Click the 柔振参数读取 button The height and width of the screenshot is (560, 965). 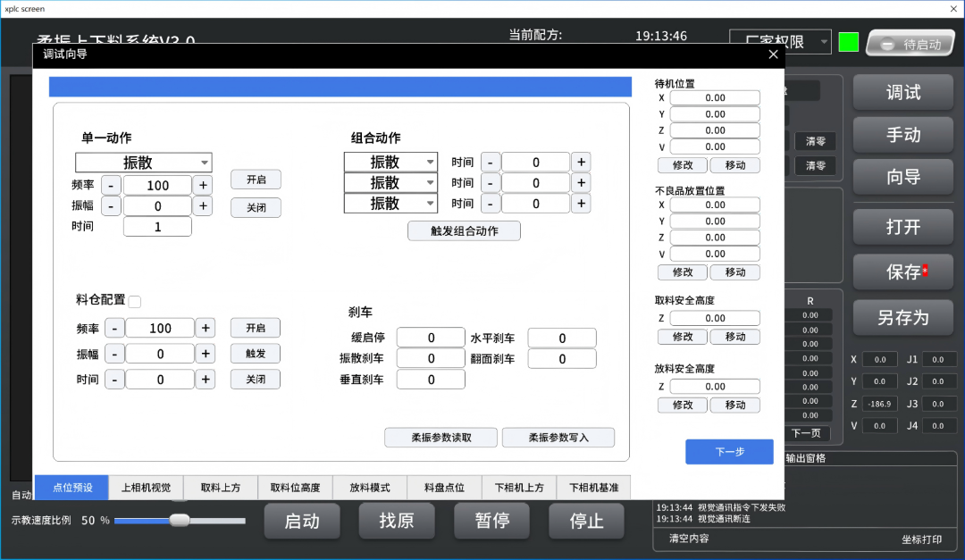[x=441, y=438]
